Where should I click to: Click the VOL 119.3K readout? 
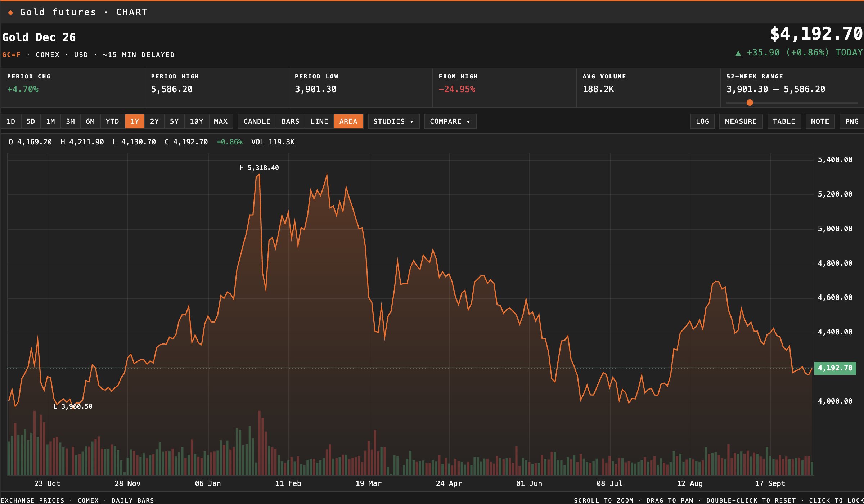[273, 142]
